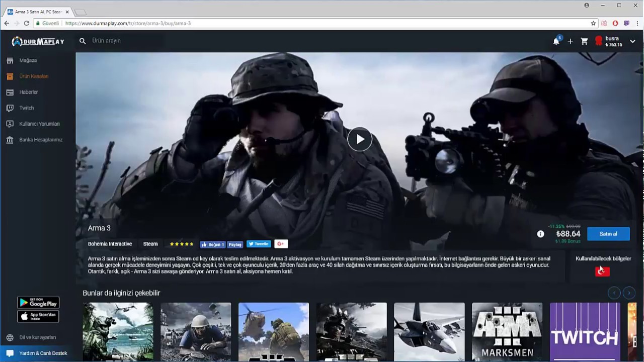Click the Opera extension icon
Screen dimensions: 644x362
tap(615, 23)
